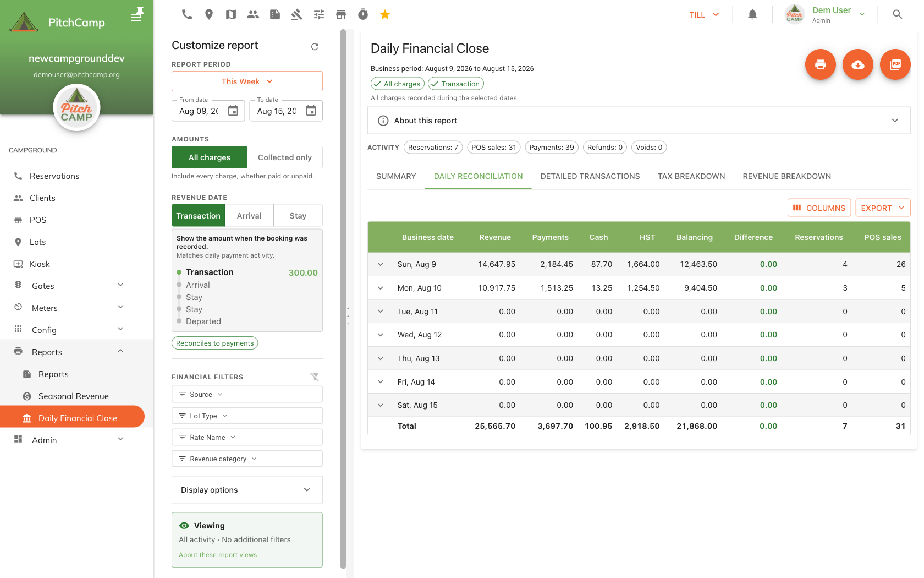Open the Dem User account menu

click(x=825, y=14)
